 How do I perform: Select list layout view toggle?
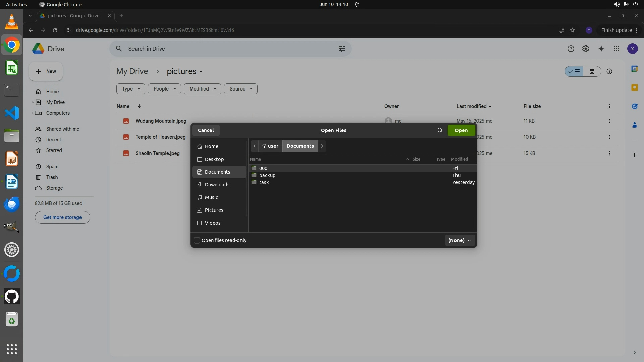click(574, 71)
